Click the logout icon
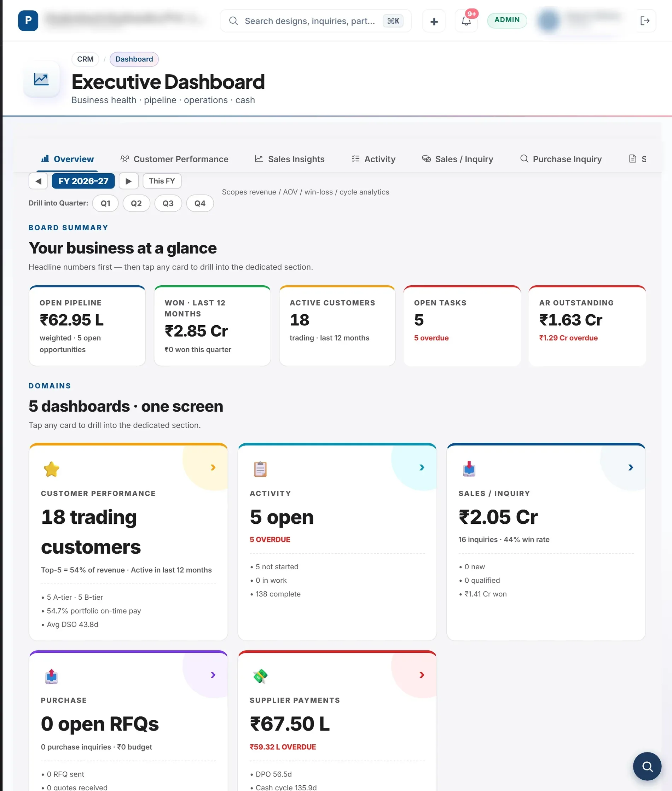 (644, 21)
